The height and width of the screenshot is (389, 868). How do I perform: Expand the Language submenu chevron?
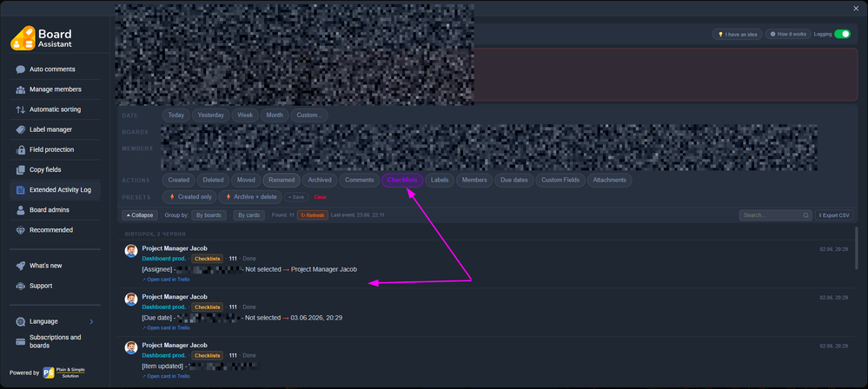point(91,321)
